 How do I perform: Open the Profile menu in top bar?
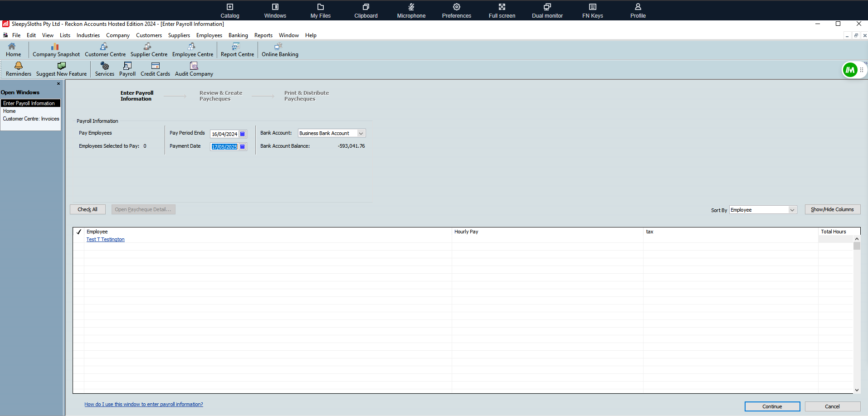(638, 10)
